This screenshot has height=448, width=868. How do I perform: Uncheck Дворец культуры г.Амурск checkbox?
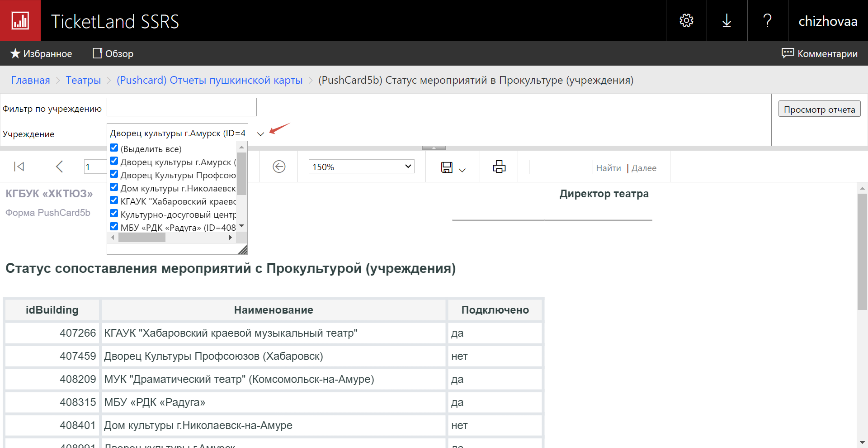coord(114,161)
